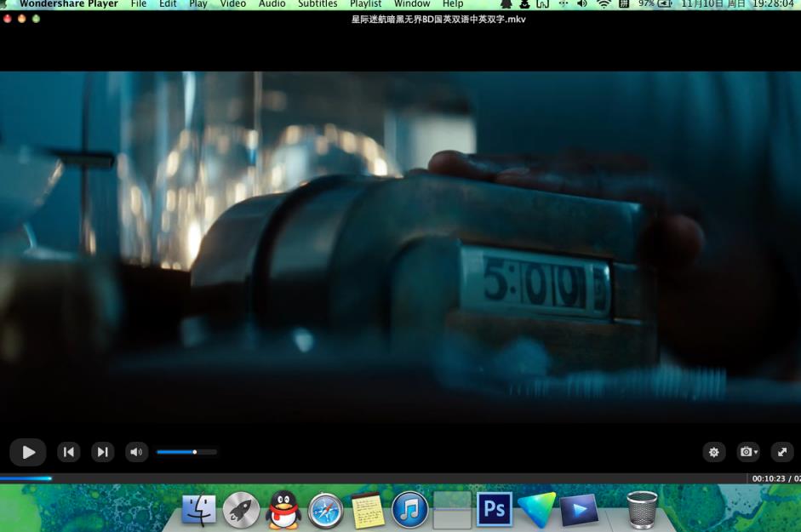Click the video frame showing the timer
The width and height of the screenshot is (801, 532).
(400, 247)
